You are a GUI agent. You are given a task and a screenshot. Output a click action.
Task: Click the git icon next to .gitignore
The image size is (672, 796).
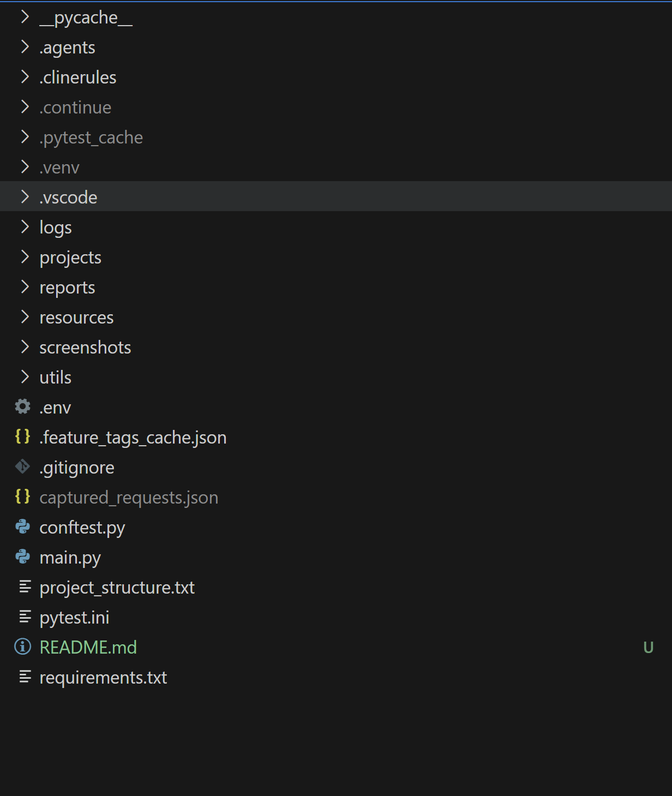coord(23,466)
